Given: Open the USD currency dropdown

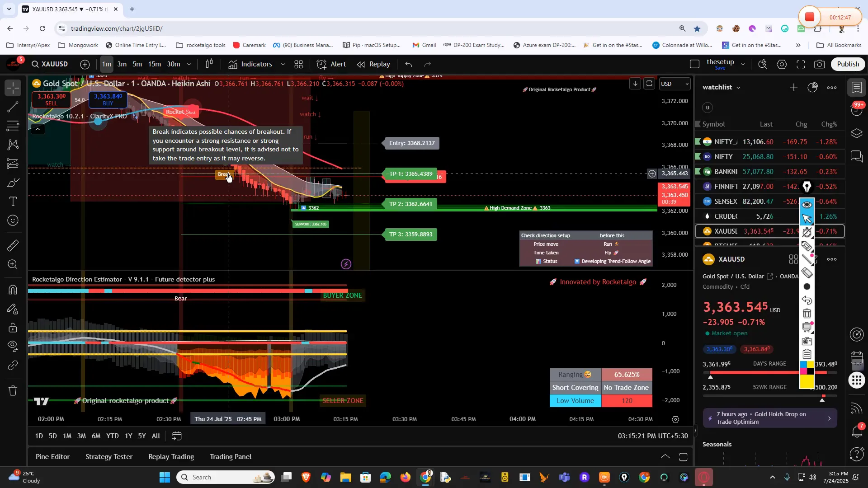Looking at the screenshot, I should pyautogui.click(x=674, y=84).
